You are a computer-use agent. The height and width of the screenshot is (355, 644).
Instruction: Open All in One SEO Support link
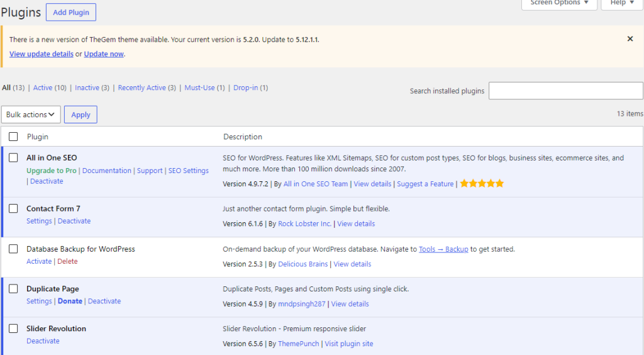click(x=150, y=171)
